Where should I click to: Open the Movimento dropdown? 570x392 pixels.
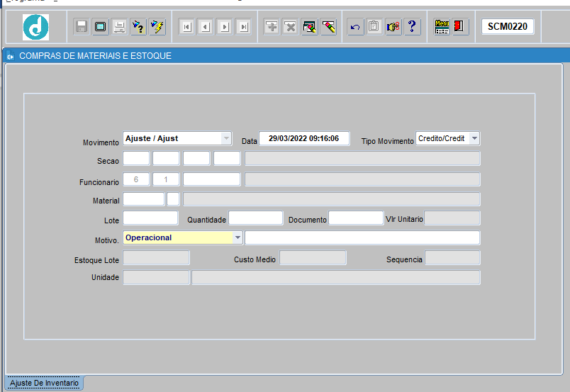pyautogui.click(x=226, y=138)
